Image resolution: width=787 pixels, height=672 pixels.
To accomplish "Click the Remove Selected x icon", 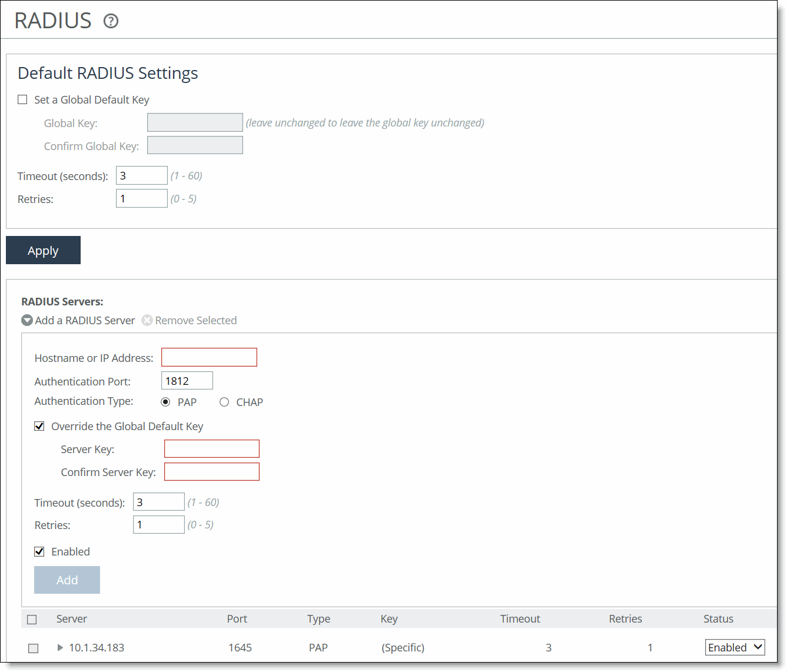I will pos(147,320).
